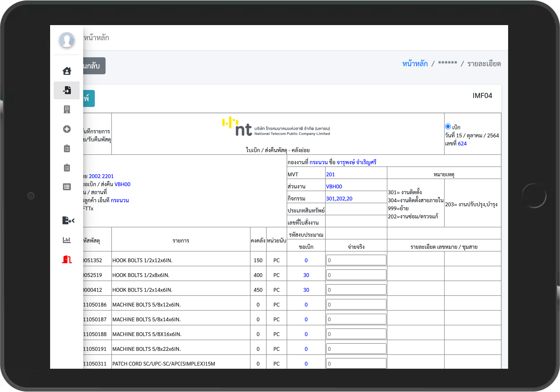
Task: Click the รายละเอียด breadcrumb text
Action: click(x=484, y=64)
